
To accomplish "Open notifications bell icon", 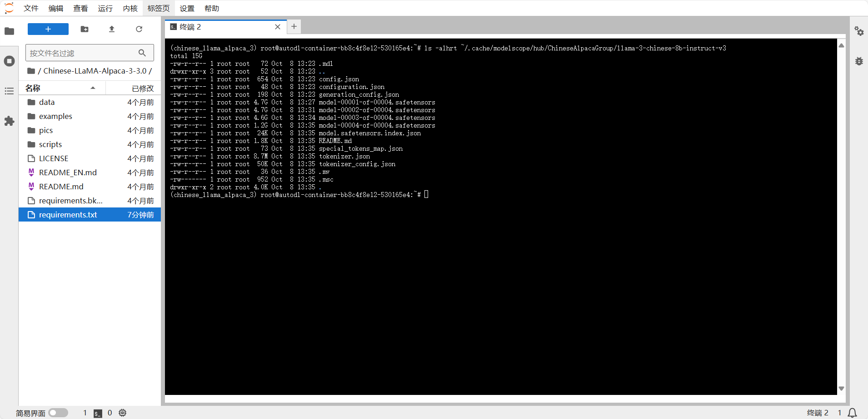I will (x=853, y=413).
